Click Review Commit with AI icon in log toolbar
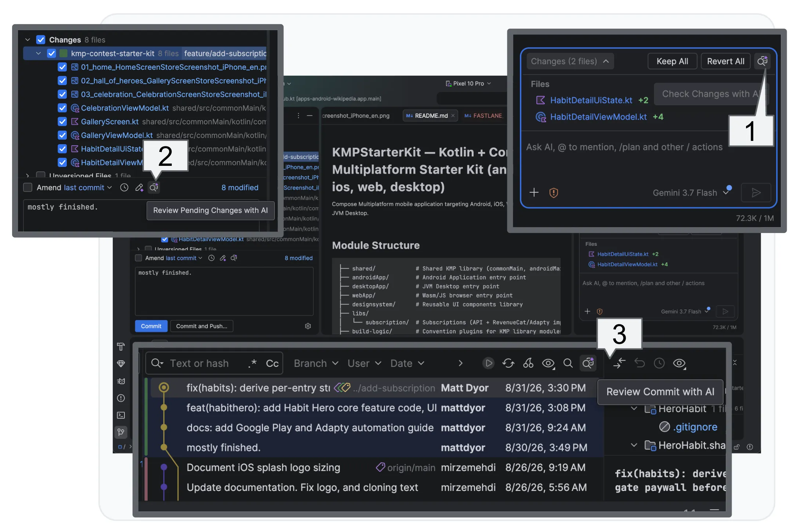Screen dimensions: 804x532 pyautogui.click(x=588, y=363)
